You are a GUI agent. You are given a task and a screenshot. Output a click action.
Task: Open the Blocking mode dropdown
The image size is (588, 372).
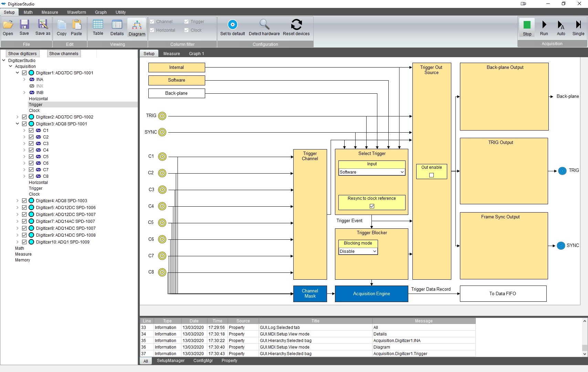tap(358, 251)
